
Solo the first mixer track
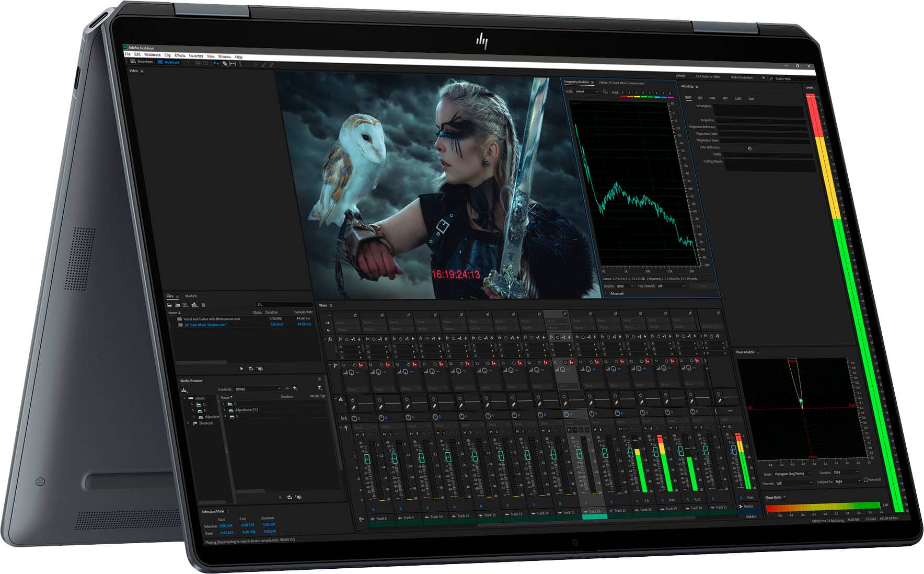point(363,435)
